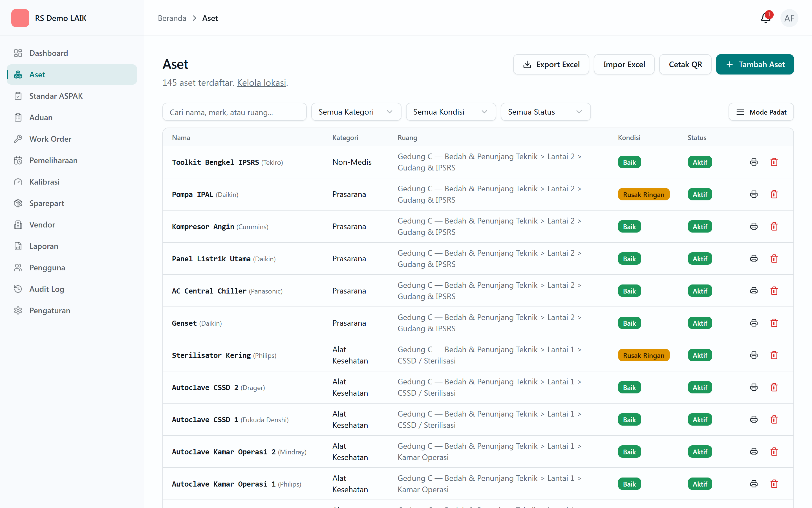Print QR for Genset

[x=754, y=323]
